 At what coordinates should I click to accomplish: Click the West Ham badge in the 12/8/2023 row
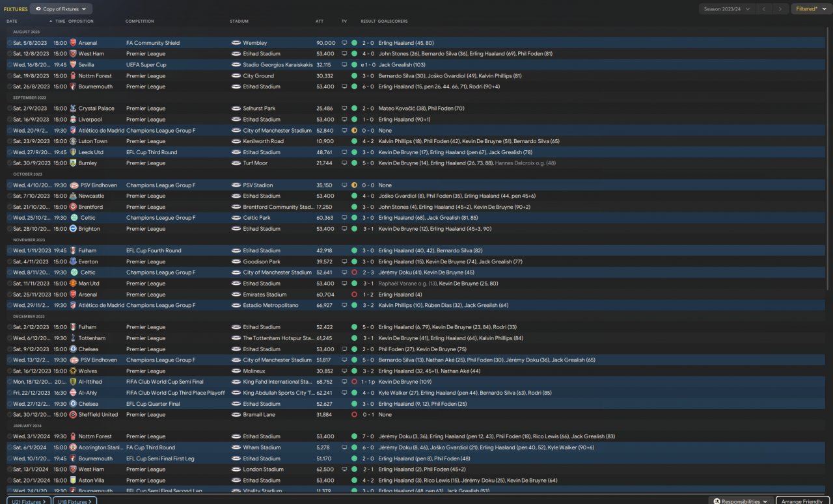(x=74, y=54)
